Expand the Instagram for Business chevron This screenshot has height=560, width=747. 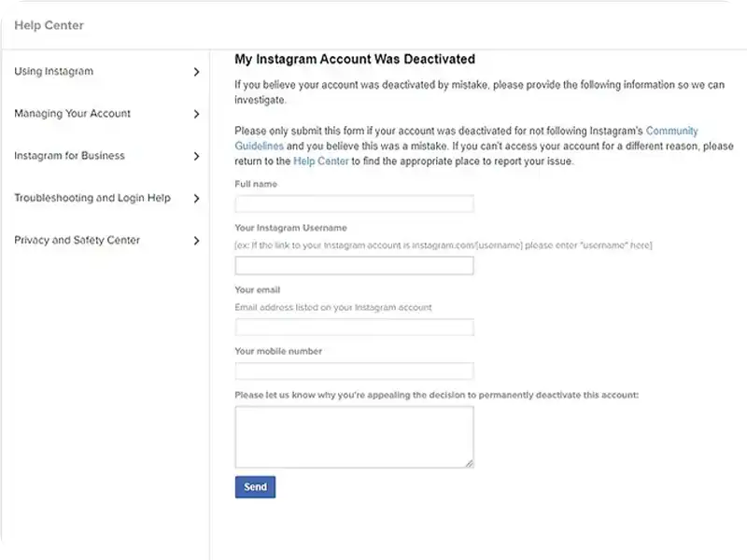196,156
